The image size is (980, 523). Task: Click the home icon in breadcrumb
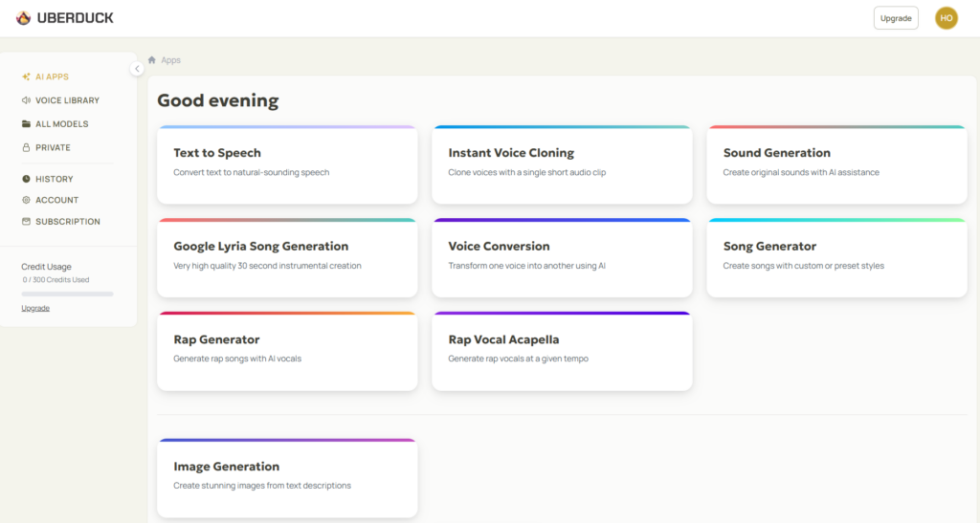(152, 60)
